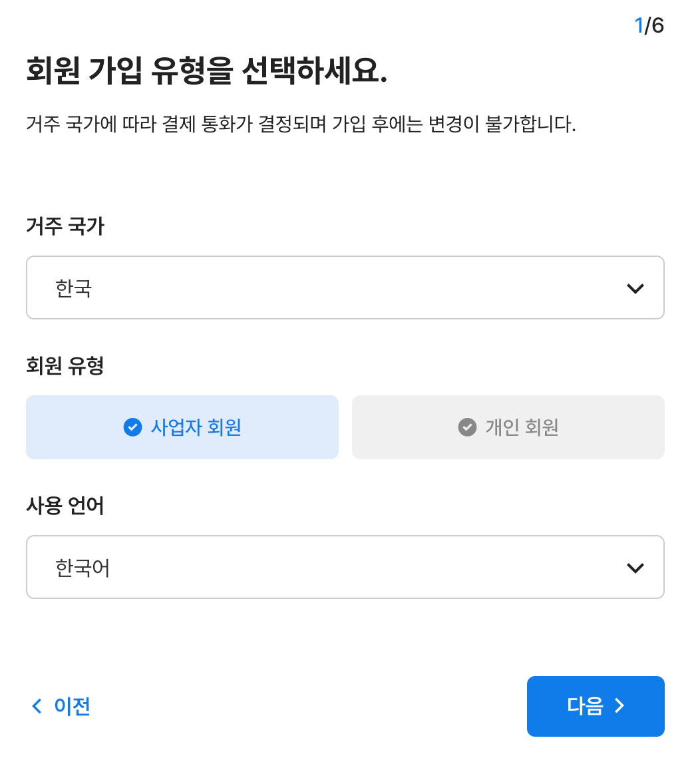The width and height of the screenshot is (700, 760).
Task: Click the blue checkmark icon on 사업자 회원
Action: click(x=132, y=427)
